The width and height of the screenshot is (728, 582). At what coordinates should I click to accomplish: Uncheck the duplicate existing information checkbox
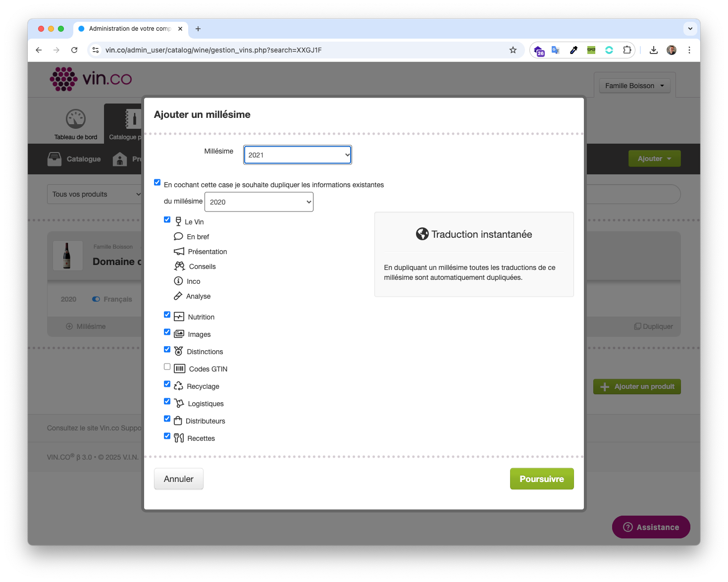pyautogui.click(x=157, y=182)
